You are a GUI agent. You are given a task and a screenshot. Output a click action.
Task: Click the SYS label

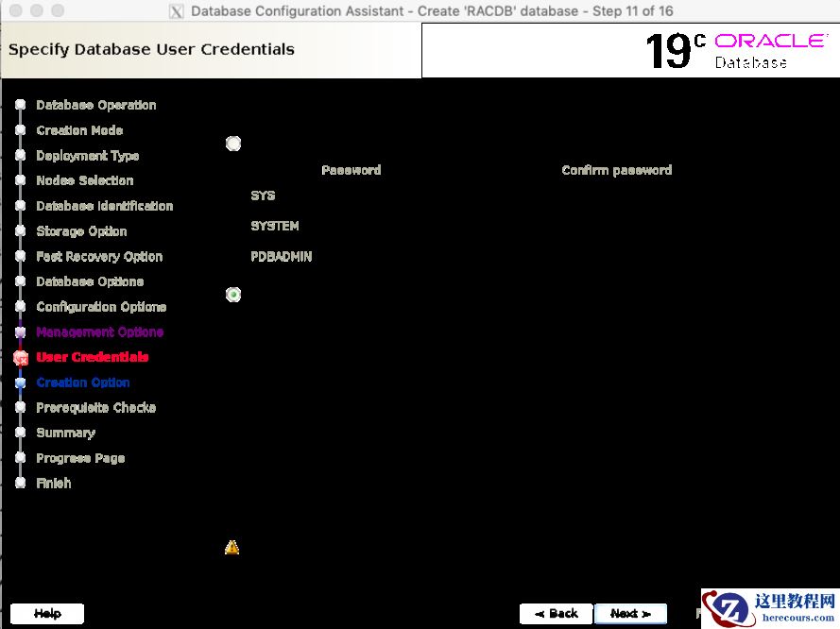pos(263,195)
